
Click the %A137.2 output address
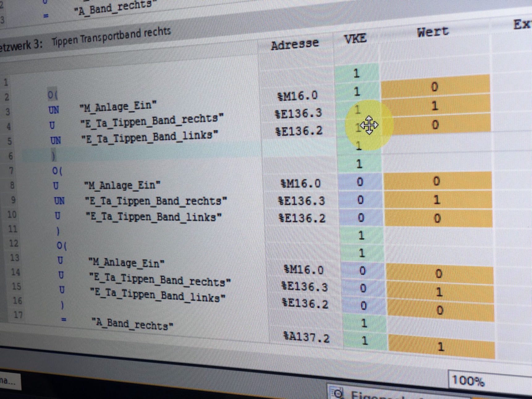[306, 337]
